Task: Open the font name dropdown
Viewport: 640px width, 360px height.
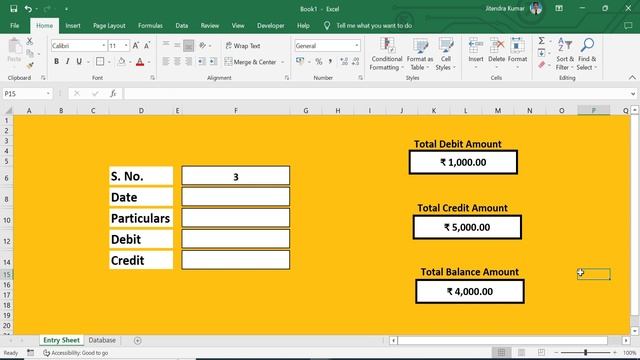Action: [103, 46]
